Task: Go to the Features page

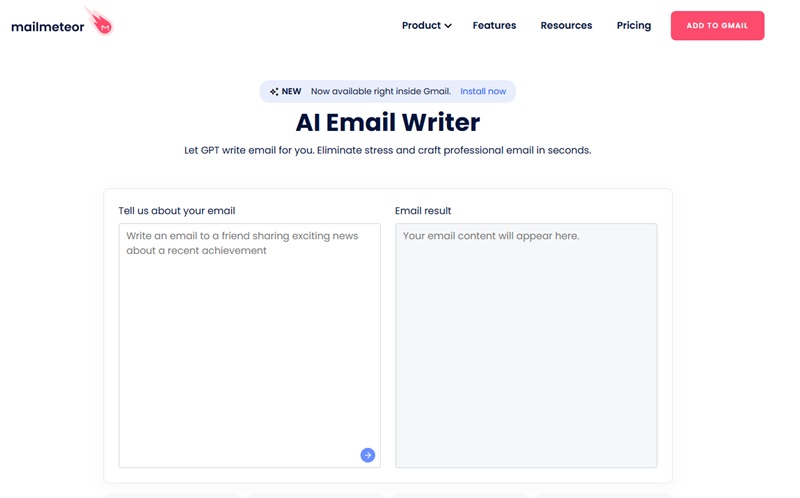Action: (x=494, y=26)
